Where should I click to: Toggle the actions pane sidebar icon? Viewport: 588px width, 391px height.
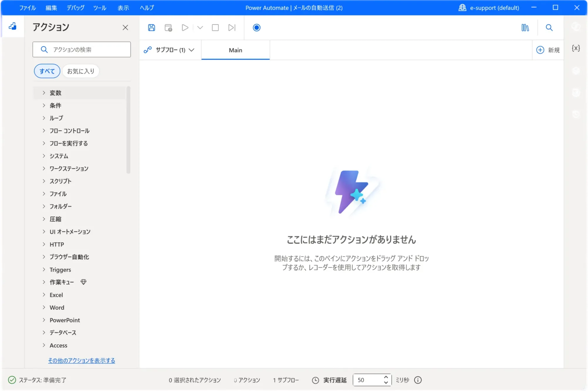click(13, 26)
